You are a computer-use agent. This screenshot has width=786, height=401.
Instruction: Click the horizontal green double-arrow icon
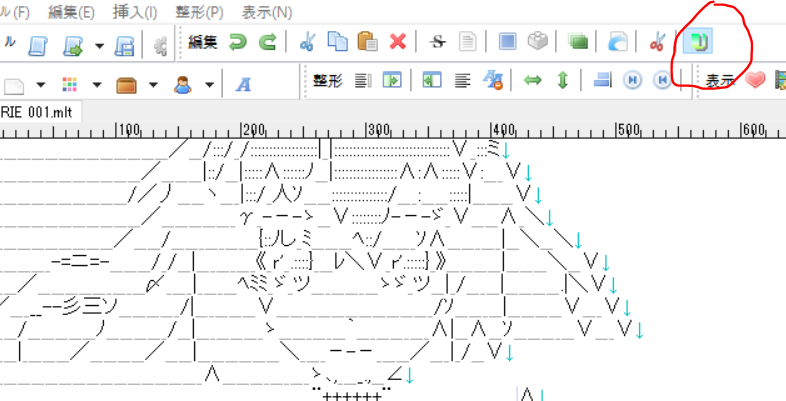pyautogui.click(x=533, y=81)
